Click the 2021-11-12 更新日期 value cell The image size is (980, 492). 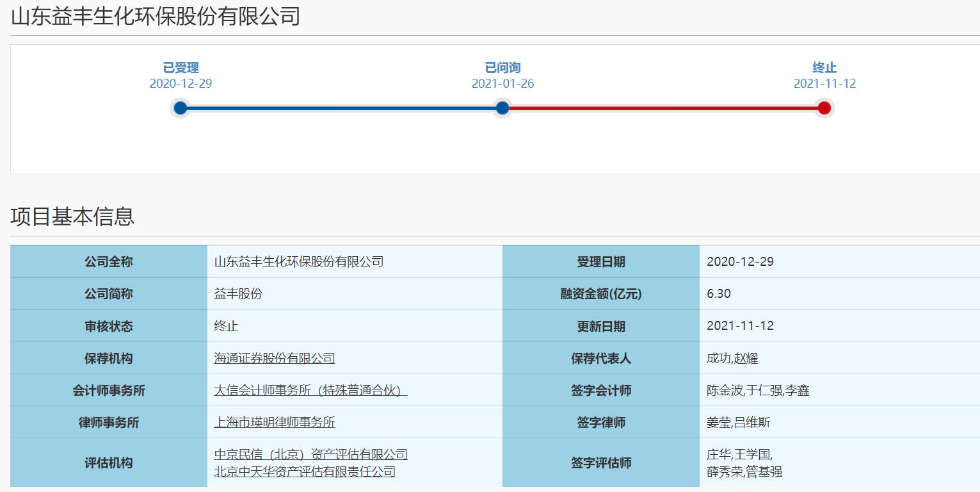point(840,326)
